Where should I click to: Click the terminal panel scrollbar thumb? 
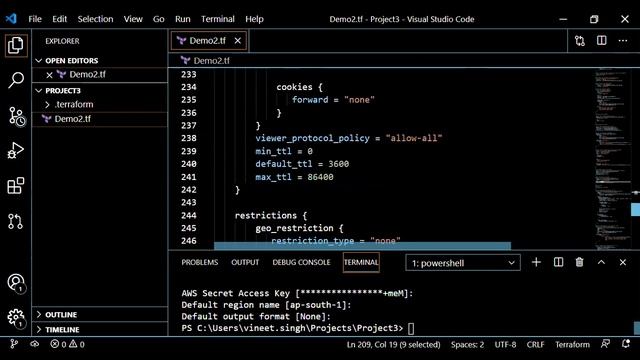(x=636, y=328)
